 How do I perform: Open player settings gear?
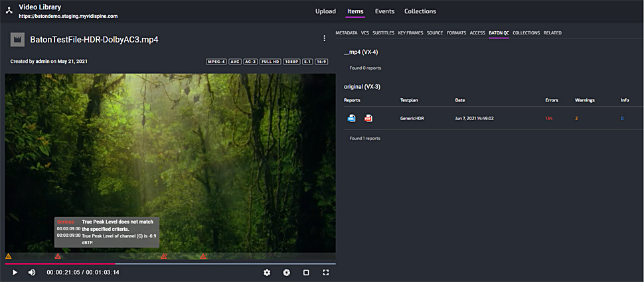click(x=267, y=272)
